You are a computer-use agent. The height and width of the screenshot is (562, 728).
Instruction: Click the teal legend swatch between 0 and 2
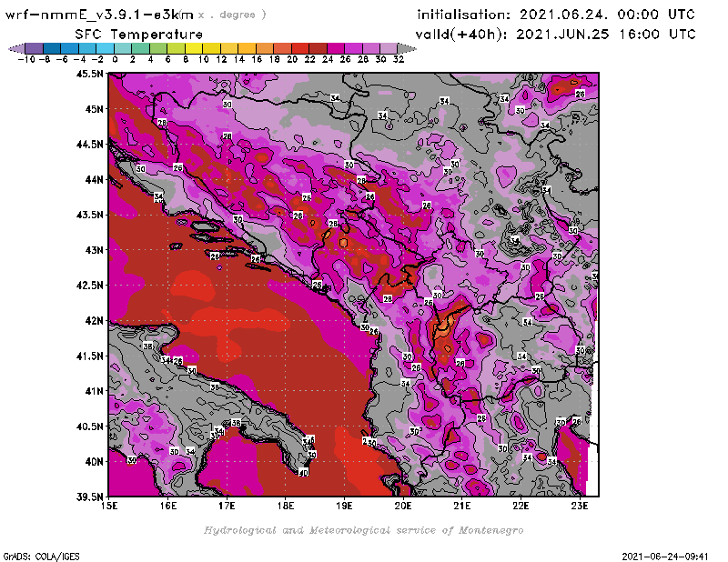(x=123, y=49)
